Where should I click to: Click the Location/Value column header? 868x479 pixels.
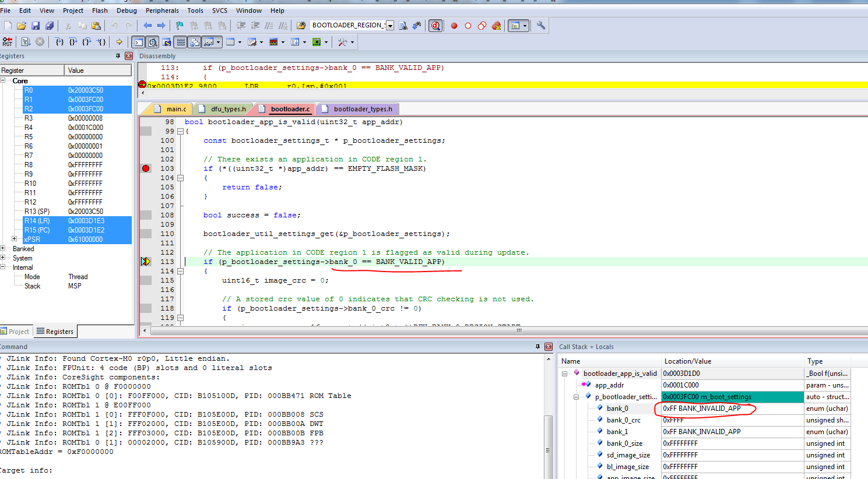click(733, 361)
